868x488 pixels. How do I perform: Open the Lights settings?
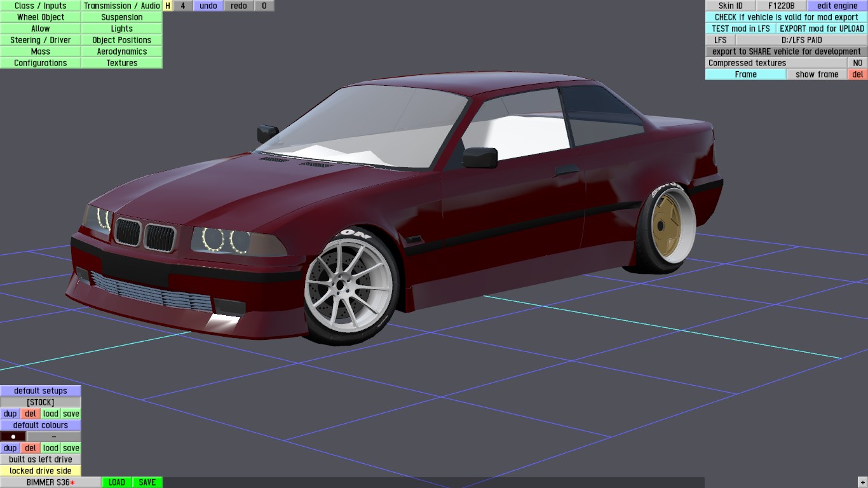coord(122,29)
